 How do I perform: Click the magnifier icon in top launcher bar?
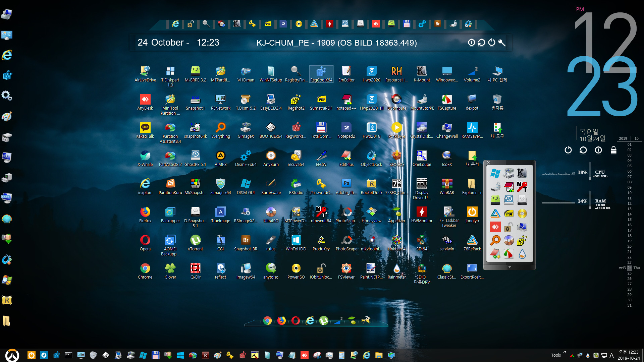click(206, 24)
